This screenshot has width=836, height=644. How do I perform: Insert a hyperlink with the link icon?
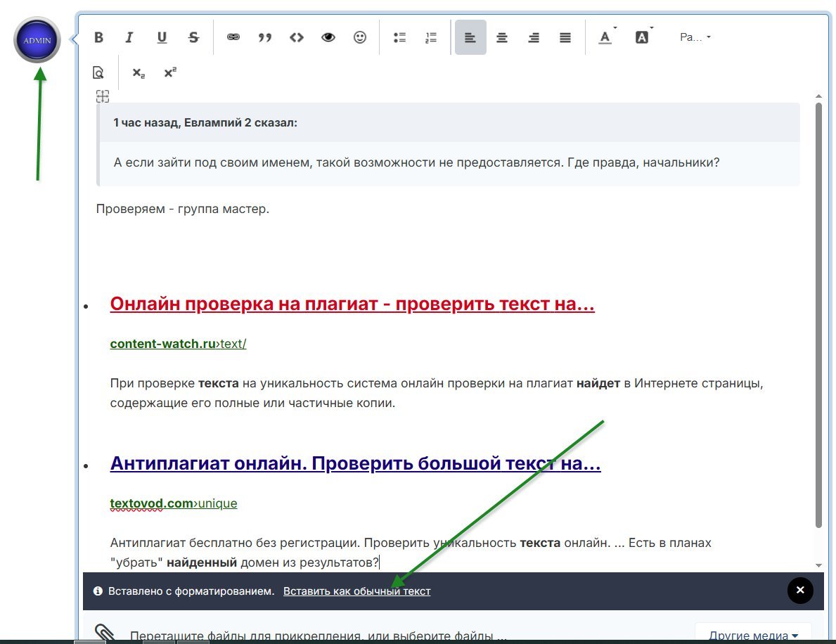(x=233, y=37)
